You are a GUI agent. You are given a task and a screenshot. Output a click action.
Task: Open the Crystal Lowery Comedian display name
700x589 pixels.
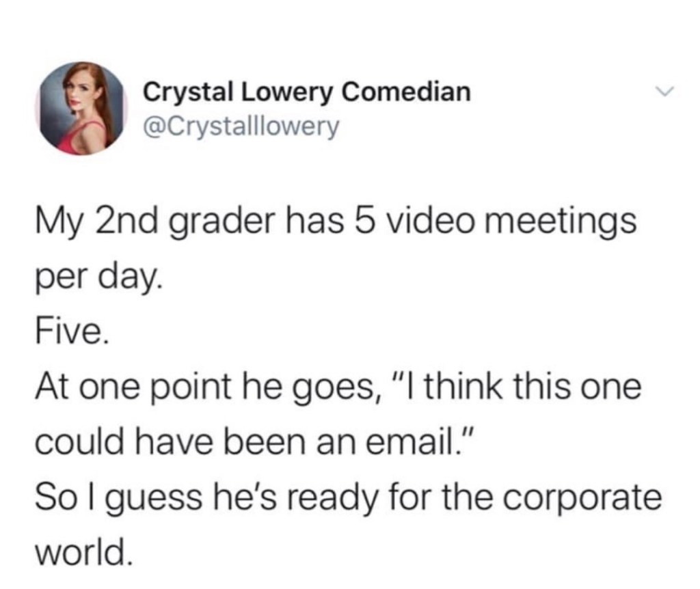[x=306, y=91]
